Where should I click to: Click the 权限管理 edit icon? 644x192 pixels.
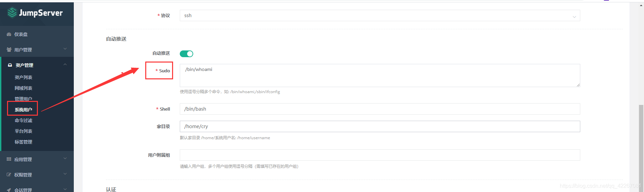pyautogui.click(x=9, y=175)
